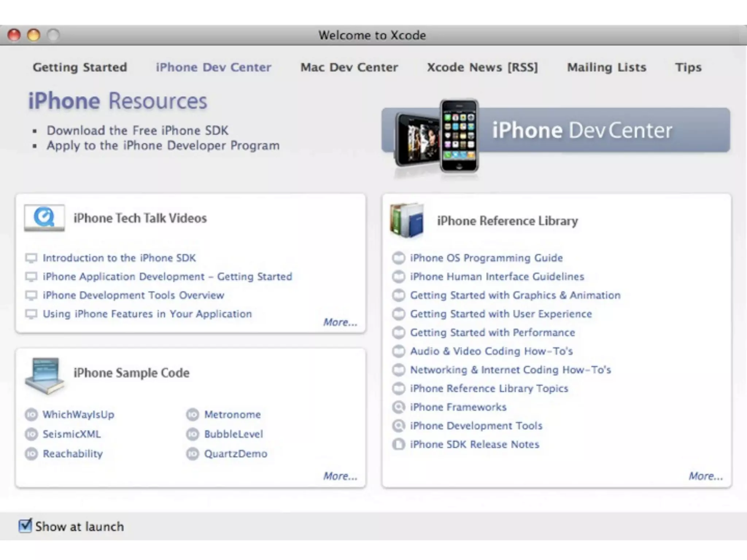
Task: Click sample icon beside SeismicXML
Action: (x=31, y=434)
